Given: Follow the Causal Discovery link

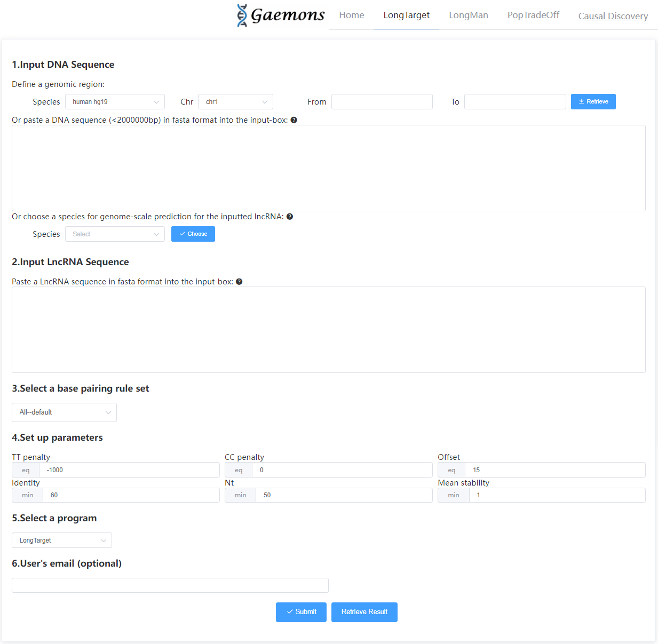Looking at the screenshot, I should pos(613,16).
